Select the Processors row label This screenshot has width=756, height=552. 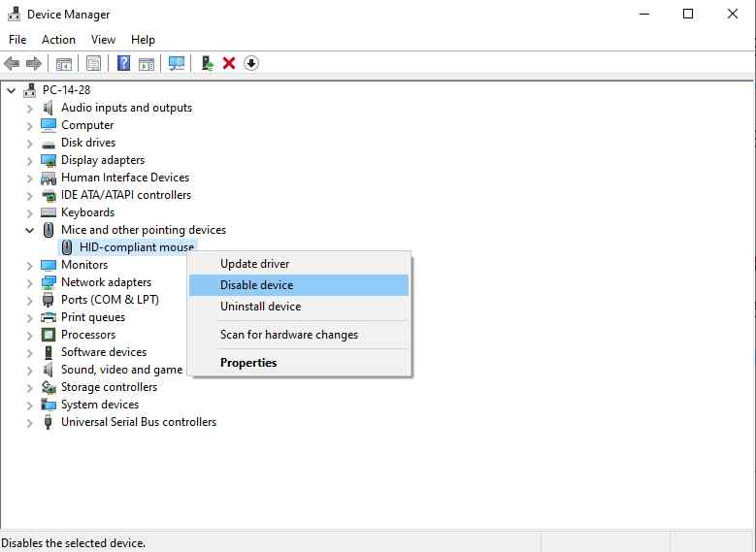pyautogui.click(x=88, y=335)
